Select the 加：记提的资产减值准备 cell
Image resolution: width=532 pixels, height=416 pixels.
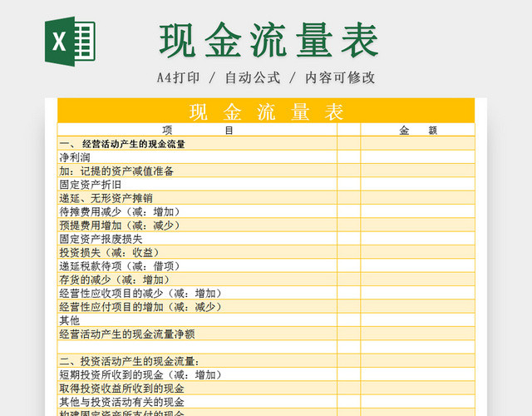point(197,171)
